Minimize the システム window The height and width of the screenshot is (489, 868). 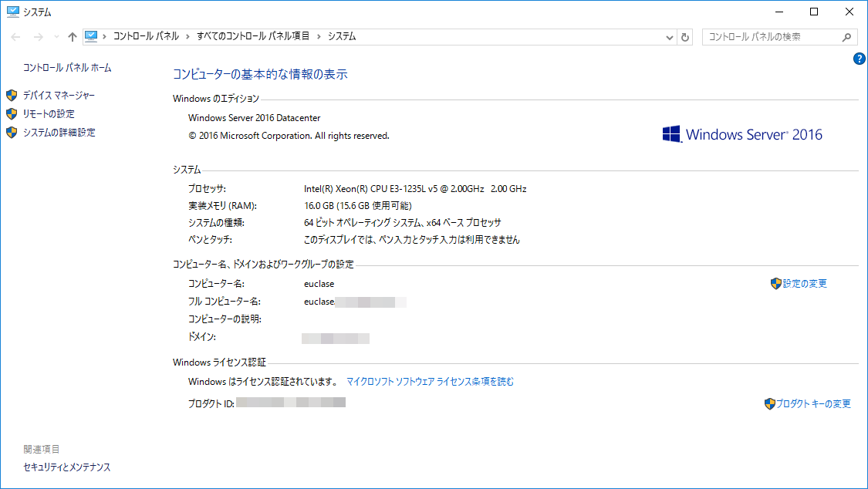[x=779, y=12]
